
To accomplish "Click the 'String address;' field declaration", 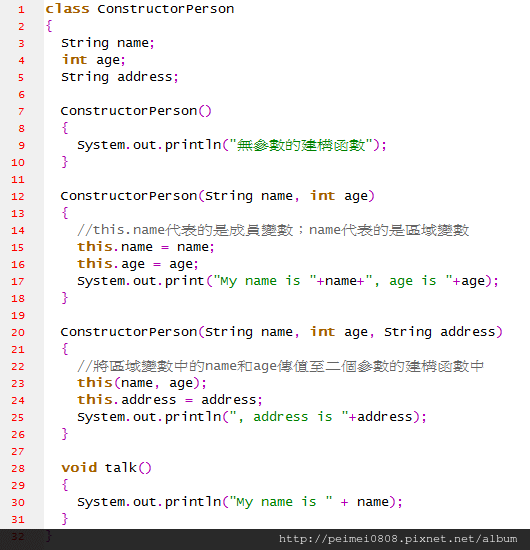I will 120,77.
